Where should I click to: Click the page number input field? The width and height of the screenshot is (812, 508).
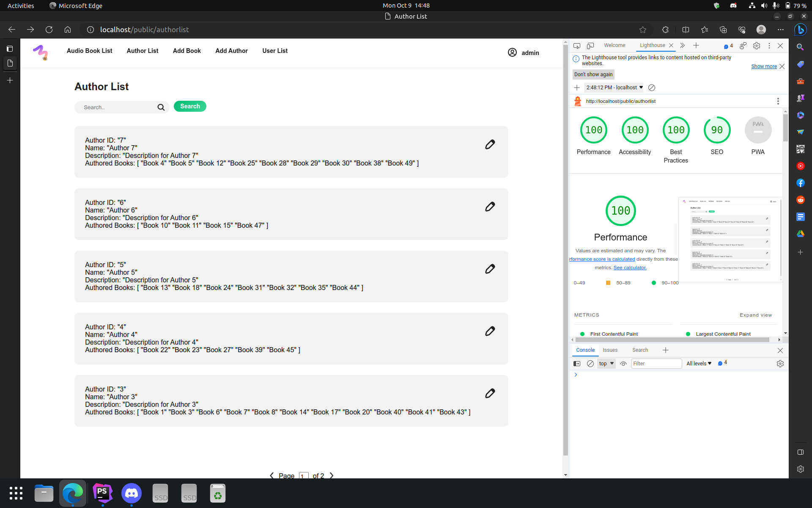coord(303,476)
